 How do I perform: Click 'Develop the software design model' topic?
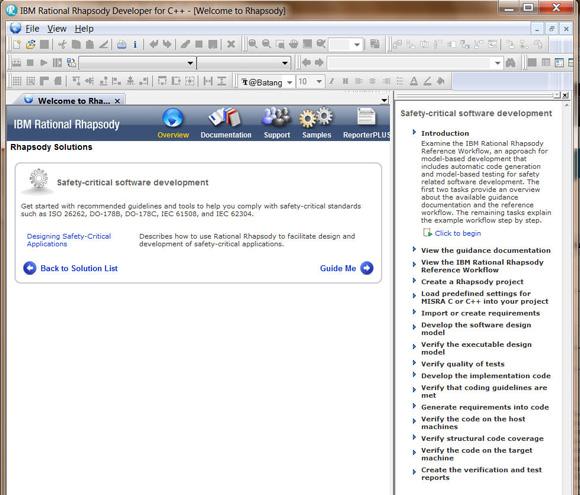(476, 329)
